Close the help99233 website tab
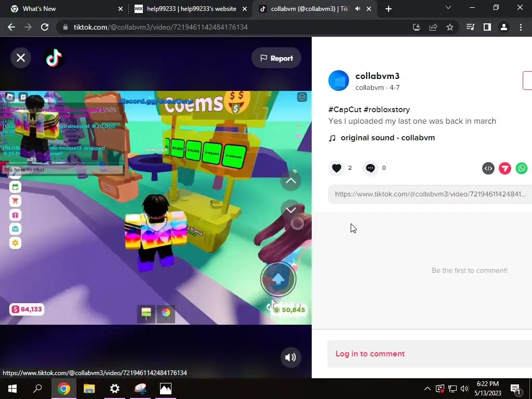This screenshot has width=532, height=399. click(245, 9)
